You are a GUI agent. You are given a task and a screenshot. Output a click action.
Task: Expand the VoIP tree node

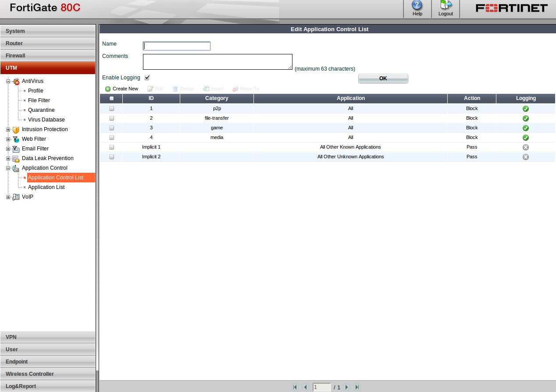click(7, 197)
